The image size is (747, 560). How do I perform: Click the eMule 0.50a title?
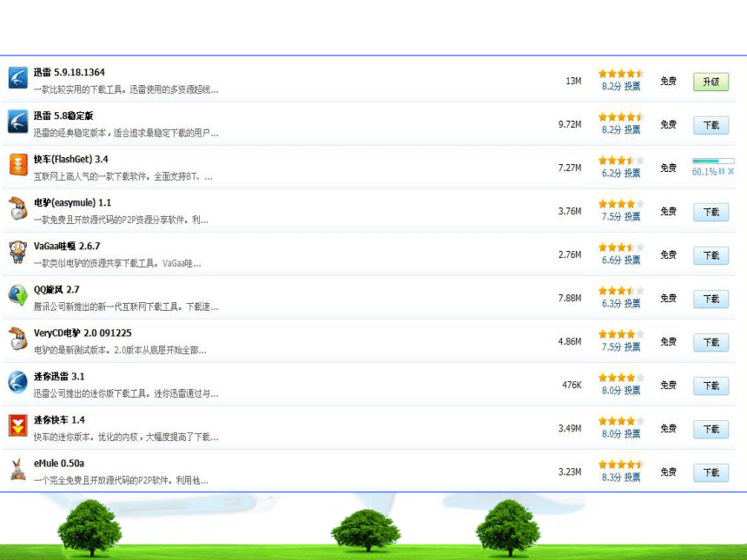coord(59,464)
